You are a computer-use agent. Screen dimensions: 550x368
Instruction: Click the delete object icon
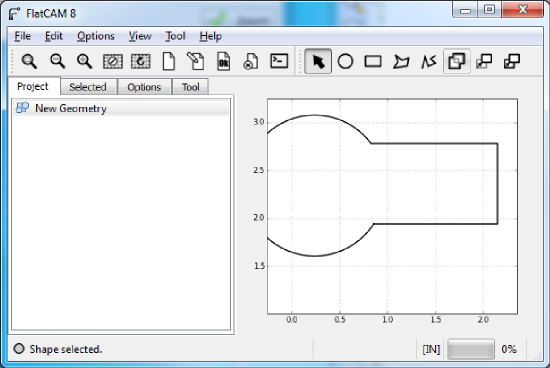click(x=251, y=61)
